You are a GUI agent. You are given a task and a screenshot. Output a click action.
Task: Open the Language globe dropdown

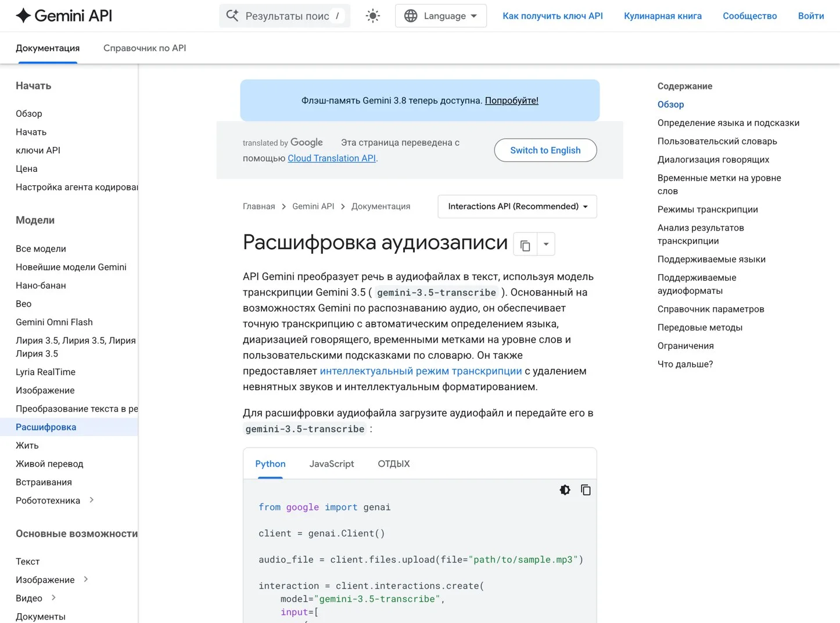click(x=441, y=16)
